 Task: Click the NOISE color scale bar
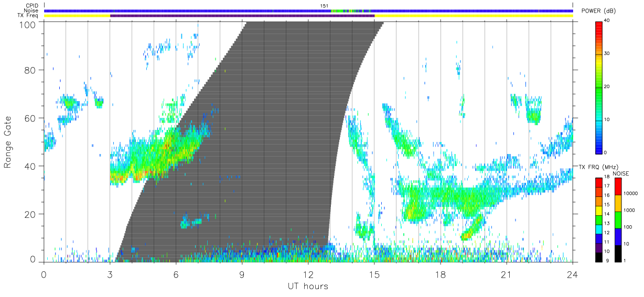click(x=617, y=219)
